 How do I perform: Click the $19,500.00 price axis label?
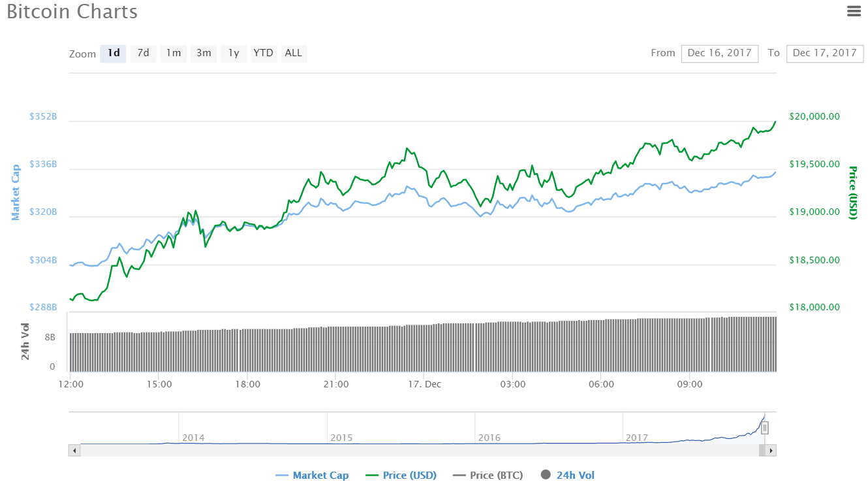point(814,164)
